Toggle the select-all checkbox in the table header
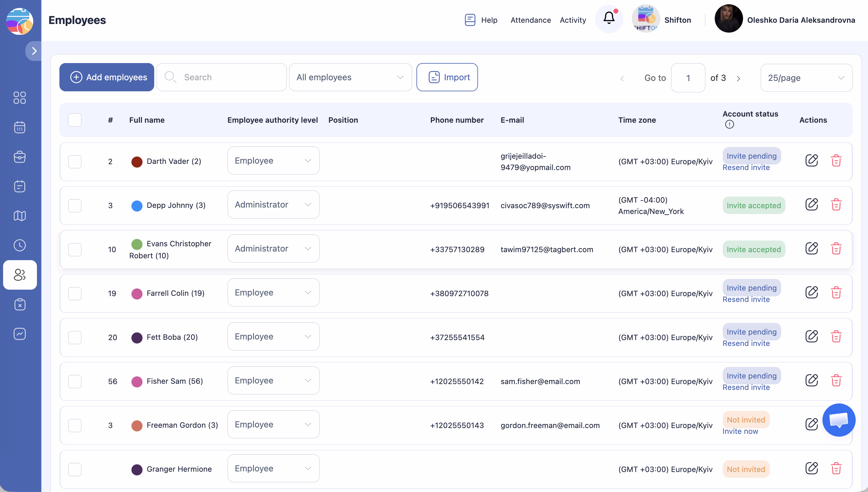This screenshot has height=492, width=868. pos(75,120)
